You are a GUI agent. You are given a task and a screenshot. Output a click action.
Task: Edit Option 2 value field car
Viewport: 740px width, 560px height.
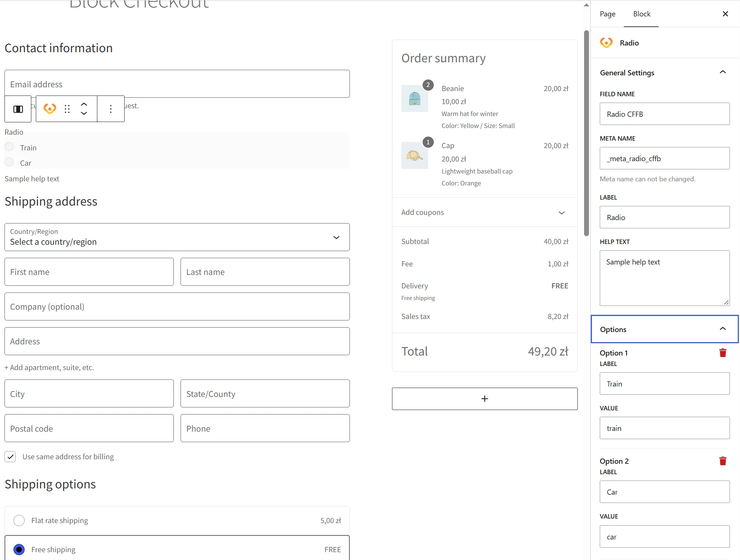coord(665,536)
